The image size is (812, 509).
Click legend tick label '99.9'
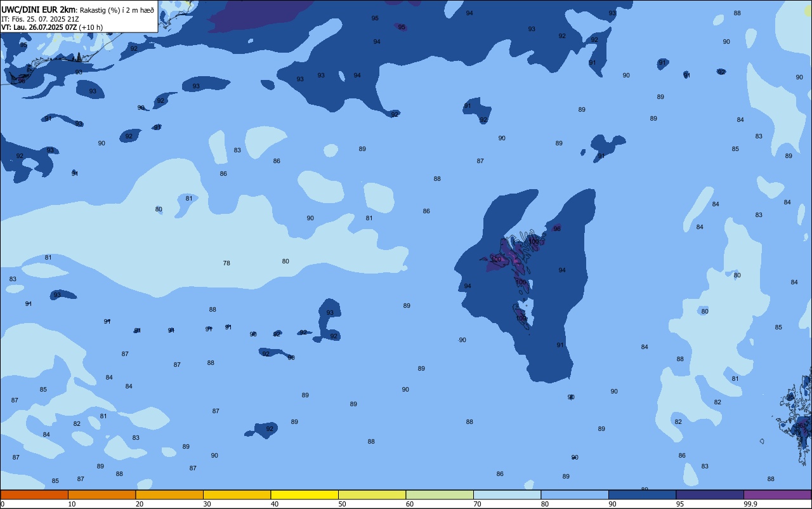pos(750,504)
